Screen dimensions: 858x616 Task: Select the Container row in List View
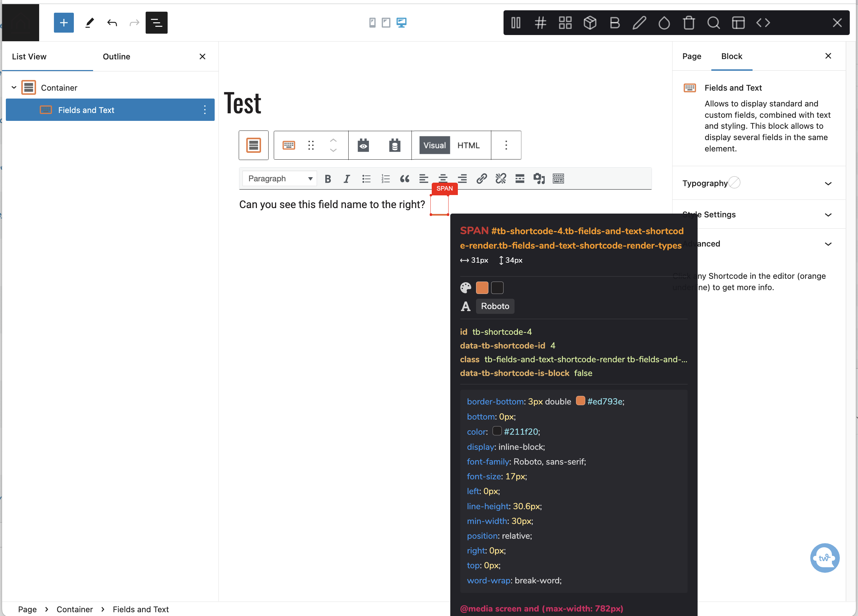tap(110, 88)
